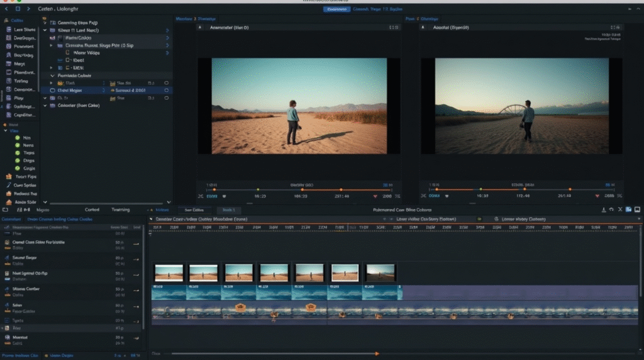Collapse the bottom-most folder row in the project tree
This screenshot has width=644, height=360.
tap(45, 106)
